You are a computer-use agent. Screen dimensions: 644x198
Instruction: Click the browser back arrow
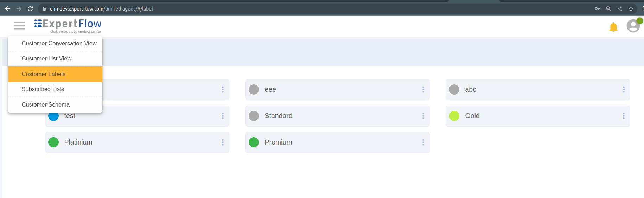(x=8, y=9)
